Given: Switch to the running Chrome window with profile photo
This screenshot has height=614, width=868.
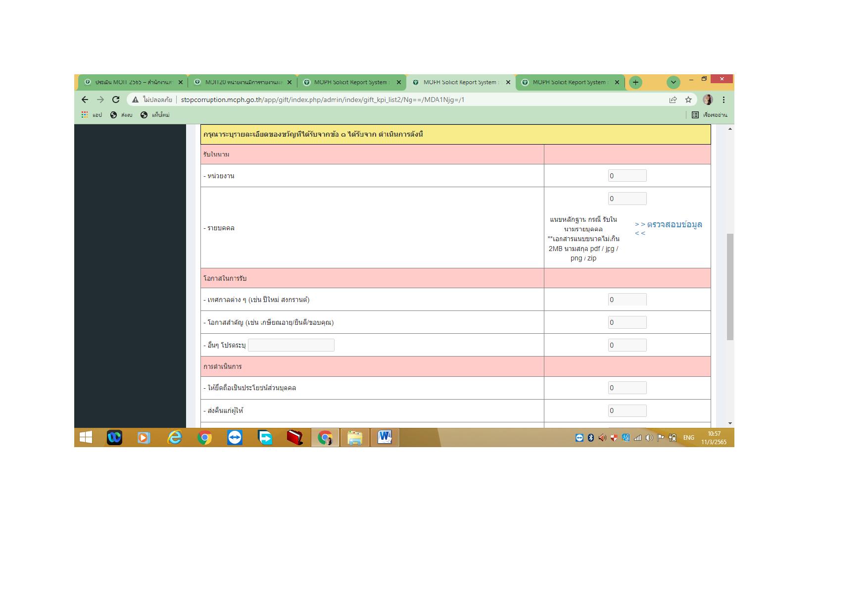Looking at the screenshot, I should coord(325,437).
